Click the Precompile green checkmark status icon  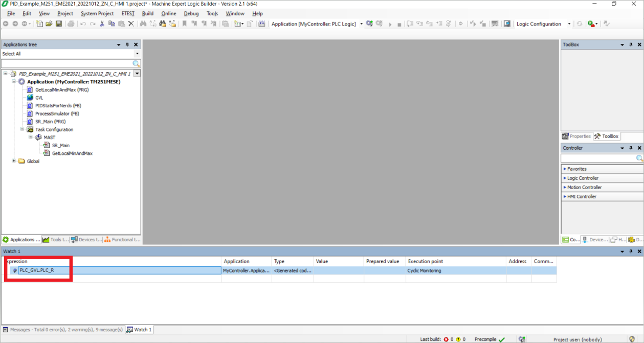coord(502,339)
